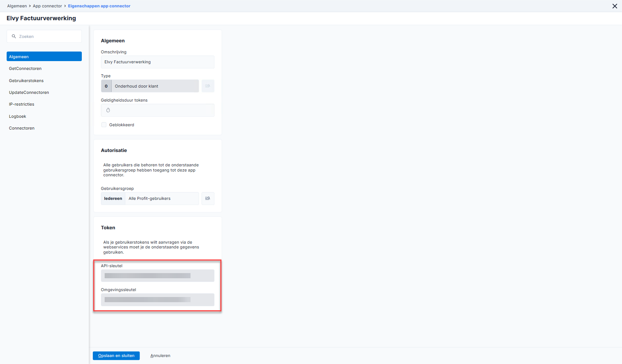Image resolution: width=622 pixels, height=364 pixels.
Task: Switch to Gebruikerstokens section
Action: (x=26, y=81)
